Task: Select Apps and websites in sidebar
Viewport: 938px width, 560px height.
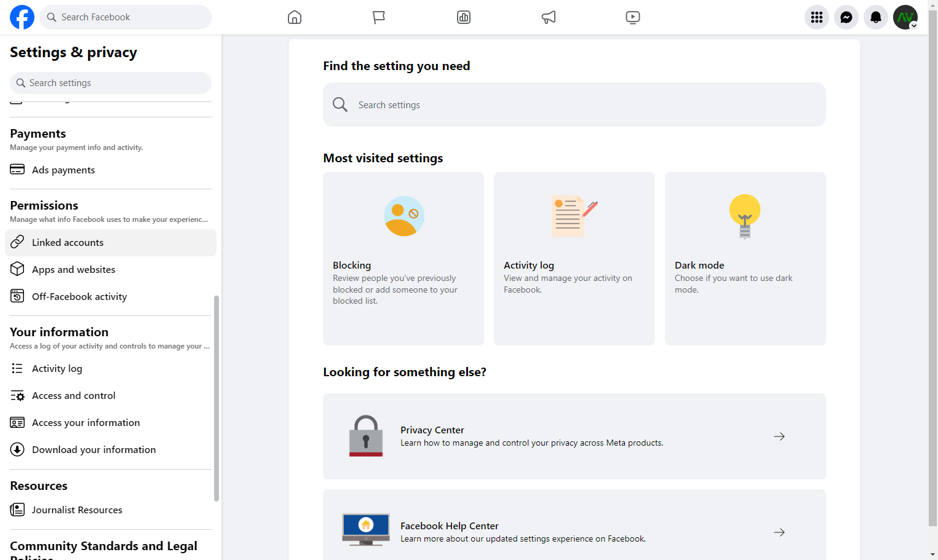Action: click(x=111, y=270)
